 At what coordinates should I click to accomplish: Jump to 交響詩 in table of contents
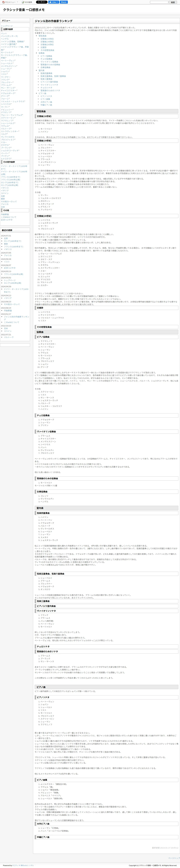click(x=43, y=47)
